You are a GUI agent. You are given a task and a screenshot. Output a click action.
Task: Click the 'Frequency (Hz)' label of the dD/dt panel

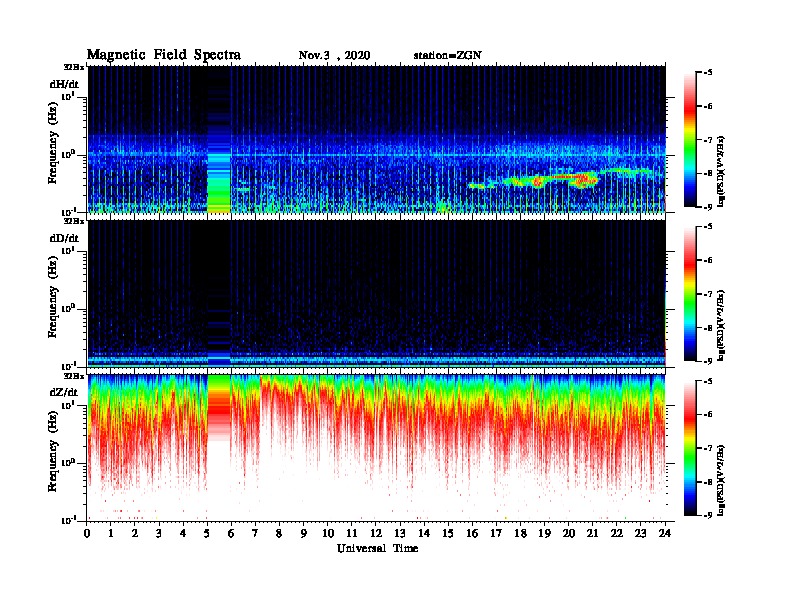(53, 297)
